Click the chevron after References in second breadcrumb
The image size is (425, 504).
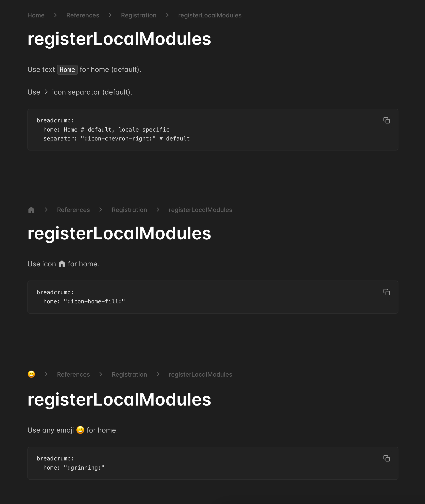pos(100,210)
